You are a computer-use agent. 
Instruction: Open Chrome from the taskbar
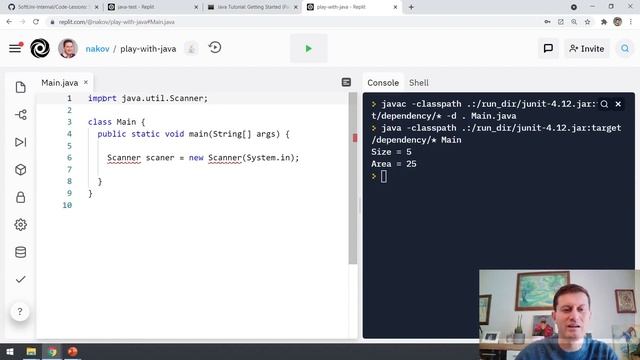click(52, 351)
